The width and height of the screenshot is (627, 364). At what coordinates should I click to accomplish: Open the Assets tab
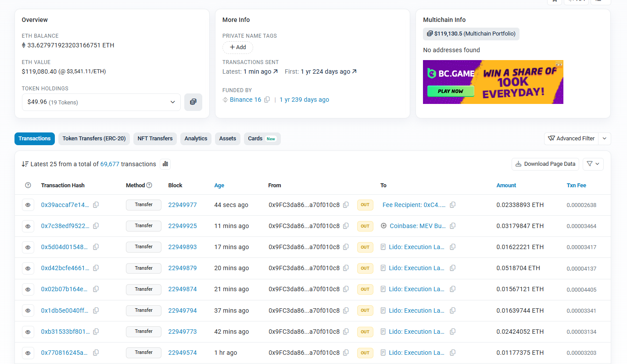228,139
